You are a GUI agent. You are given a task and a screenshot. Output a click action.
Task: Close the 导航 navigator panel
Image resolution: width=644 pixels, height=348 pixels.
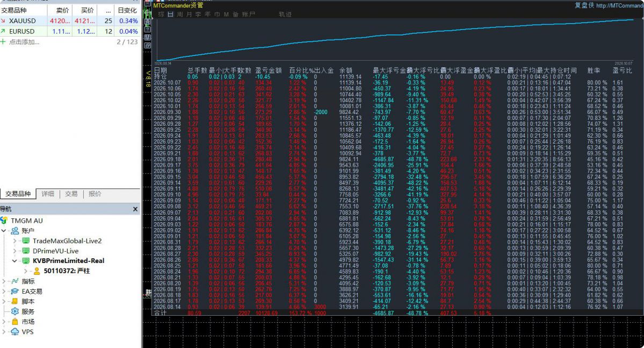click(135, 209)
